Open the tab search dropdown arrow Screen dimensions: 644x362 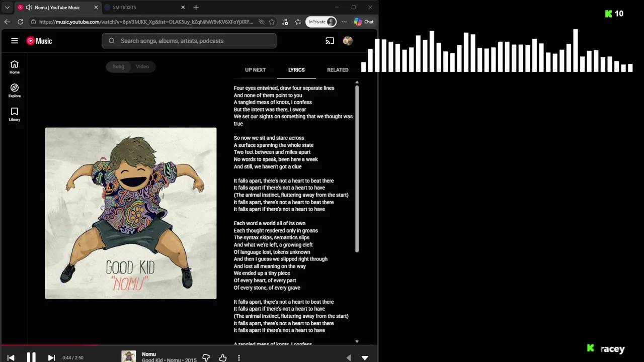7,8
